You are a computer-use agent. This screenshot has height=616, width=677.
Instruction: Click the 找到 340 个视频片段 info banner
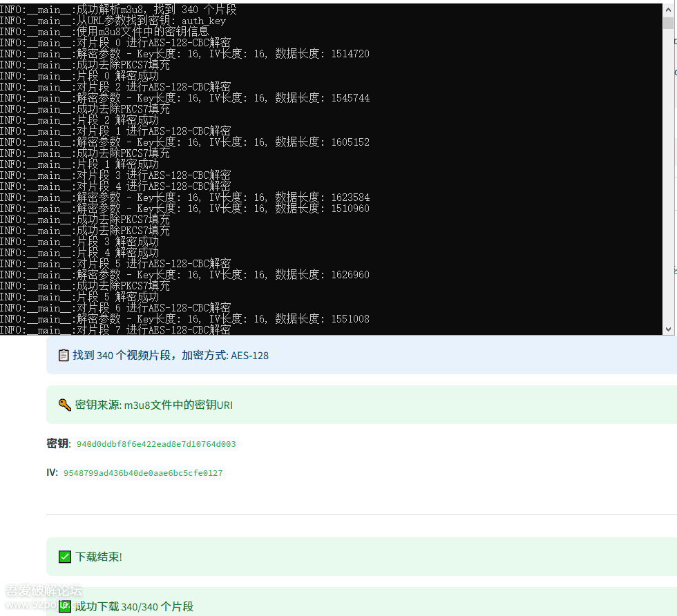(x=345, y=354)
